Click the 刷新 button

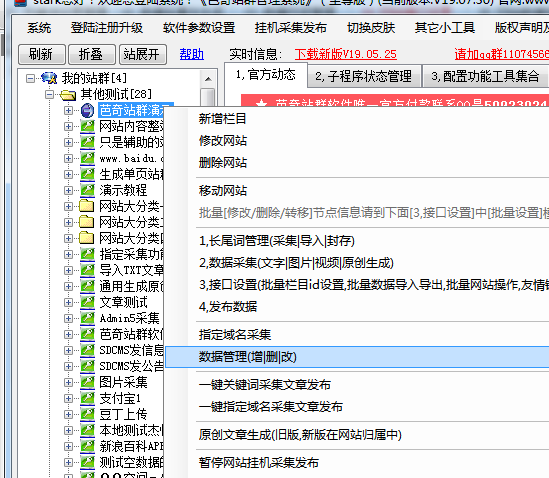[41, 54]
